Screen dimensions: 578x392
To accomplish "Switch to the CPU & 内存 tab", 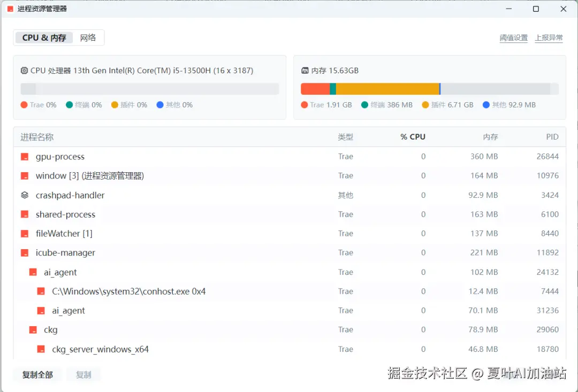I will click(44, 37).
